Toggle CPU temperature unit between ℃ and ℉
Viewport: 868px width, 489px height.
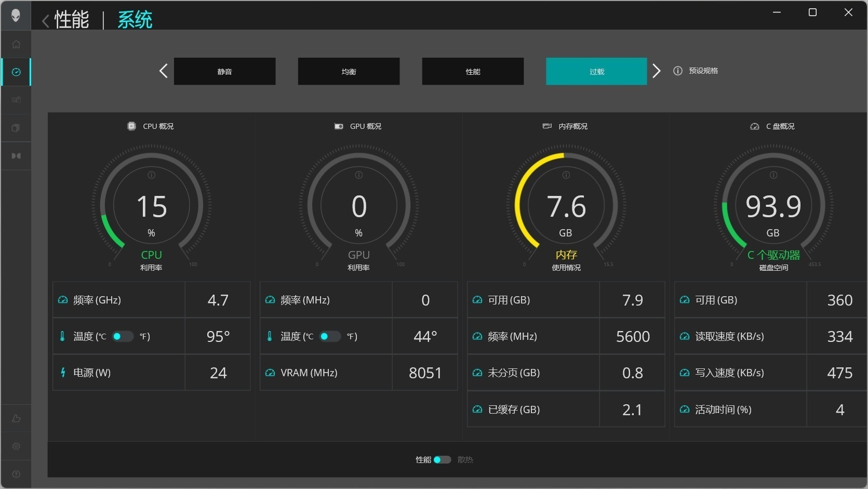(x=123, y=336)
